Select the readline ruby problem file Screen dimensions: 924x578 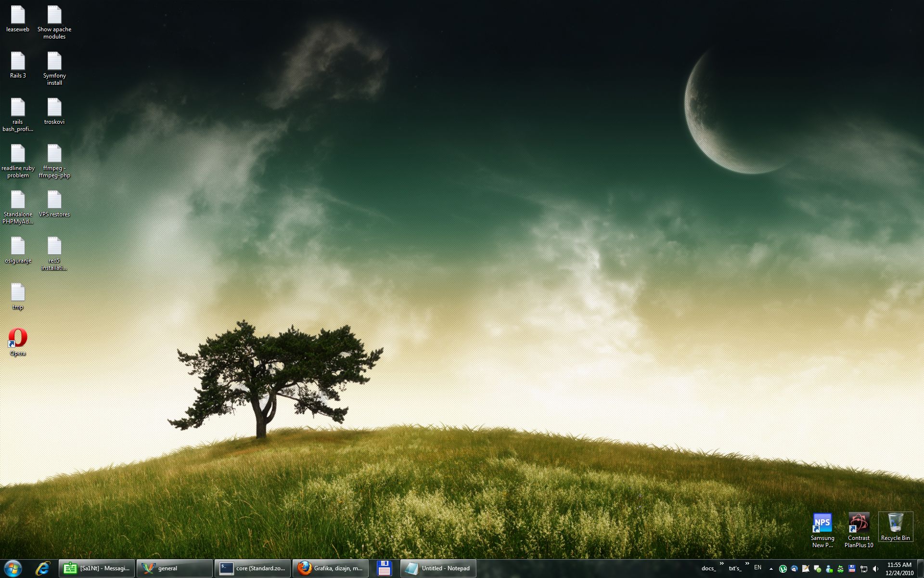click(18, 161)
